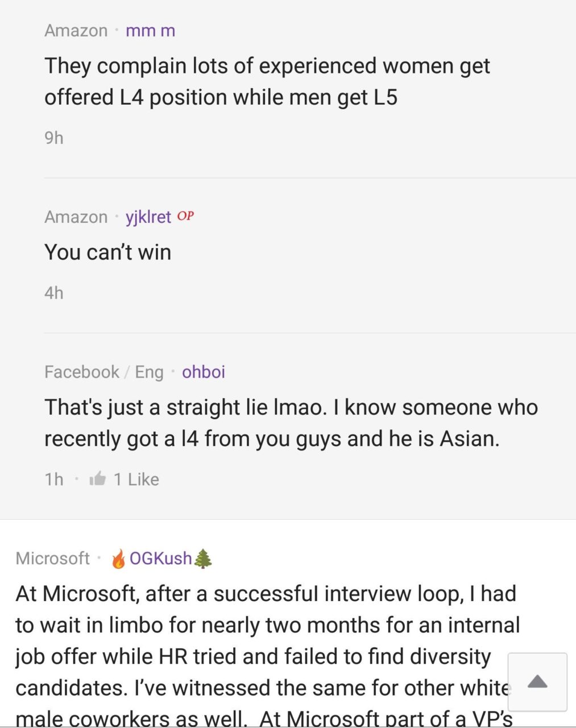The width and height of the screenshot is (576, 728).
Task: Tap the '1h' timestamp on ohboi's comment
Action: pos(54,479)
